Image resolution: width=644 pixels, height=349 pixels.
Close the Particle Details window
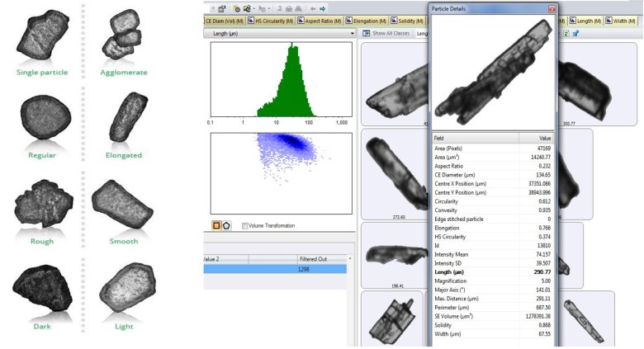(552, 8)
